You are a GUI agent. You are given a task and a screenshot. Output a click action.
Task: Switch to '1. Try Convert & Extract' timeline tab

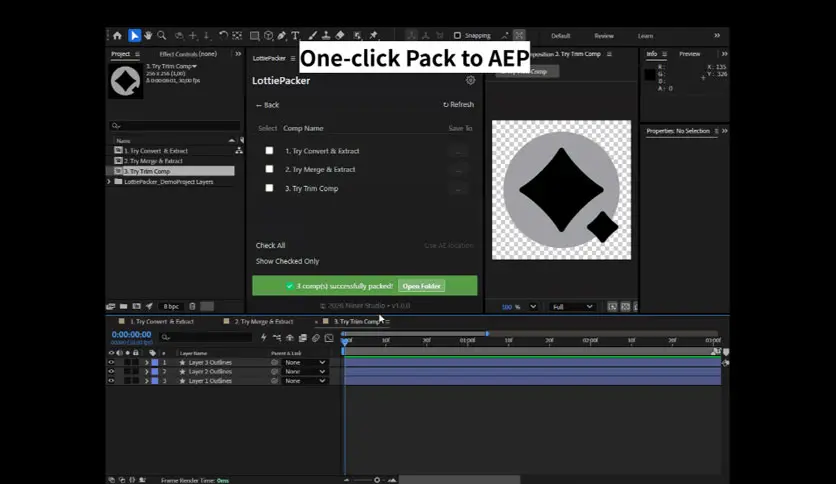pyautogui.click(x=162, y=321)
